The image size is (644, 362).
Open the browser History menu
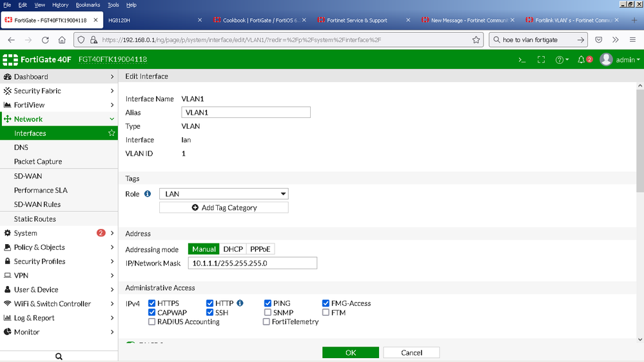point(60,5)
